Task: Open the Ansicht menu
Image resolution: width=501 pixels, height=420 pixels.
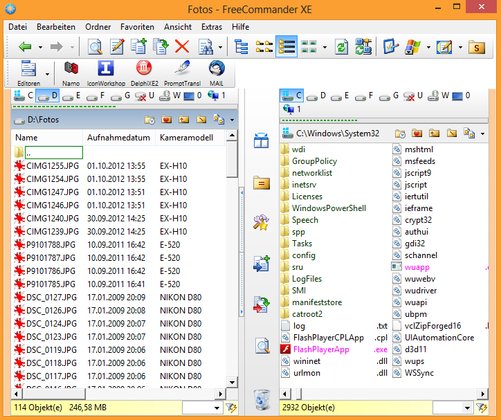Action: pos(178,27)
